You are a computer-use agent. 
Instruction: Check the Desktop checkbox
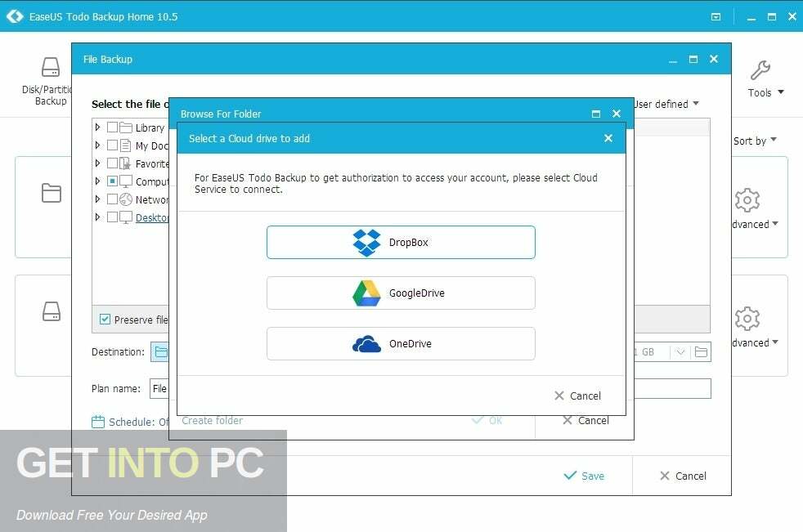click(112, 217)
